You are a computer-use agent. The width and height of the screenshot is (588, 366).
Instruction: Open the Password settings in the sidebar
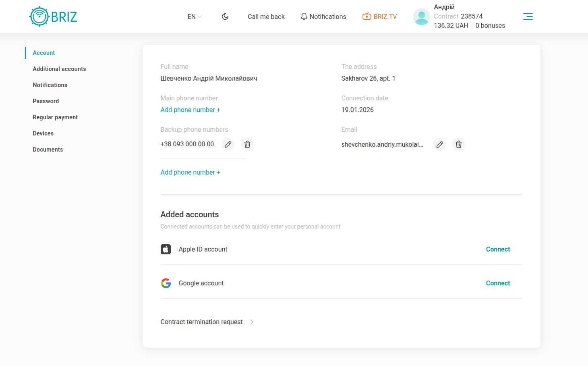[46, 101]
